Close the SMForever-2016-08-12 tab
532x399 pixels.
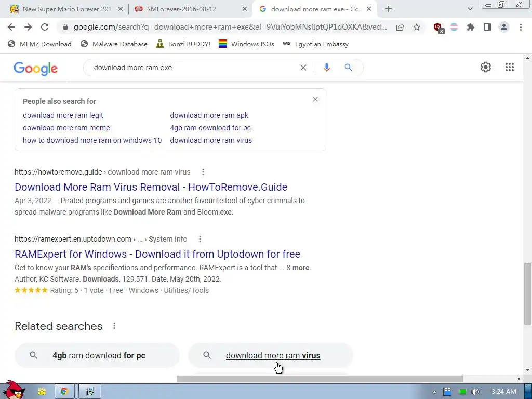tap(245, 9)
